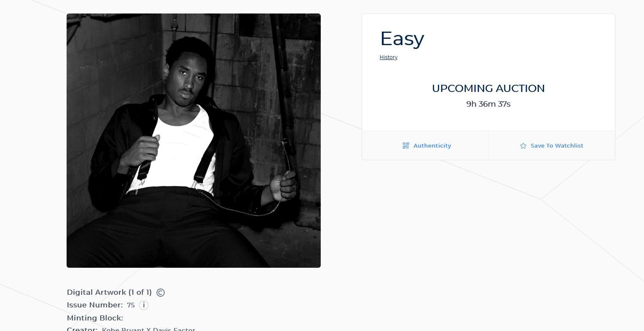The image size is (644, 331).
Task: Click the star icon for the watchlist
Action: click(523, 146)
